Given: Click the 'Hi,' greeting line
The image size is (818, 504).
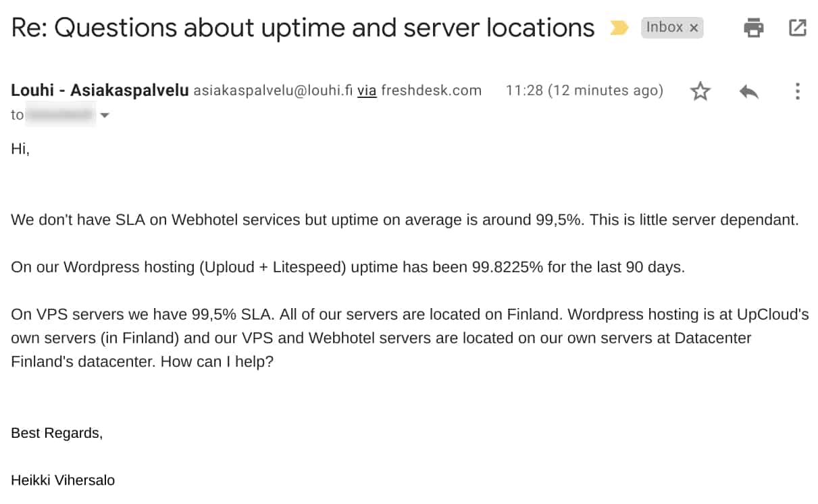Looking at the screenshot, I should [x=20, y=149].
